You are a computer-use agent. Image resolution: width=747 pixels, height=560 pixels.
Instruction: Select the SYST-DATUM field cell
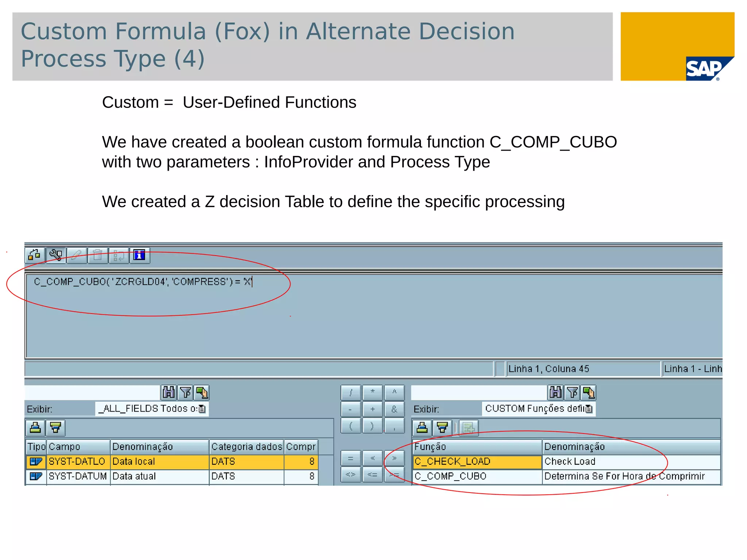[78, 477]
